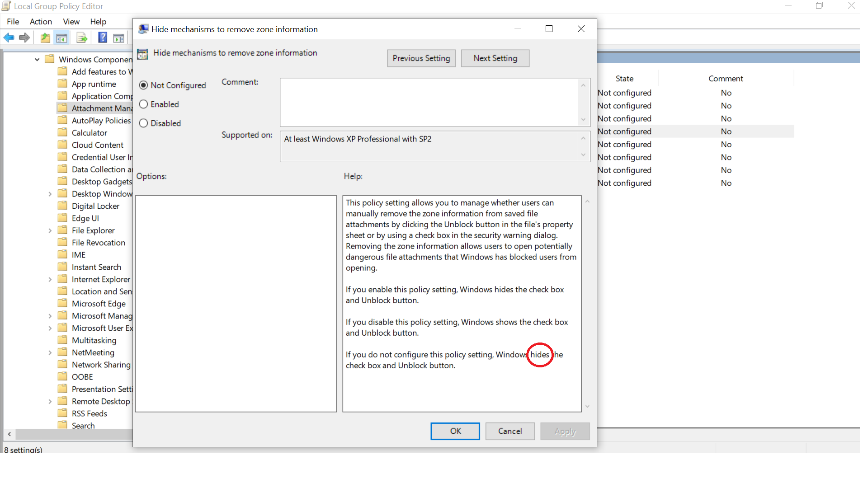Toggle the Show/Hide Console Tree icon
The image size is (868, 488).
[61, 38]
